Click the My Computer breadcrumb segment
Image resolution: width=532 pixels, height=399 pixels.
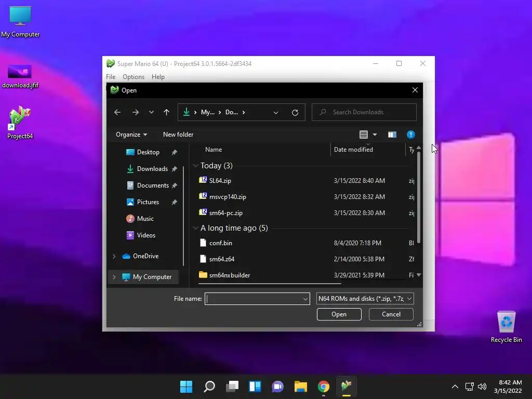click(208, 112)
